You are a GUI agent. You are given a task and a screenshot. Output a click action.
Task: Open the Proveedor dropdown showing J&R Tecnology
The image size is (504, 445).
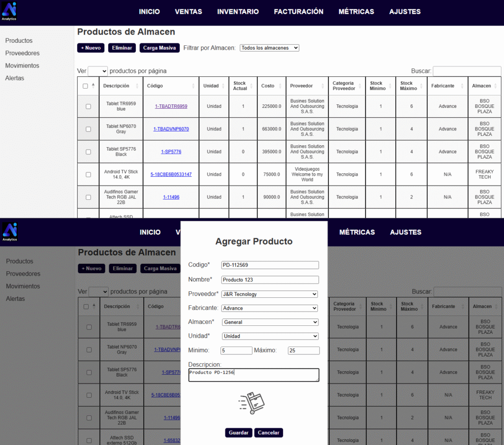(x=270, y=294)
